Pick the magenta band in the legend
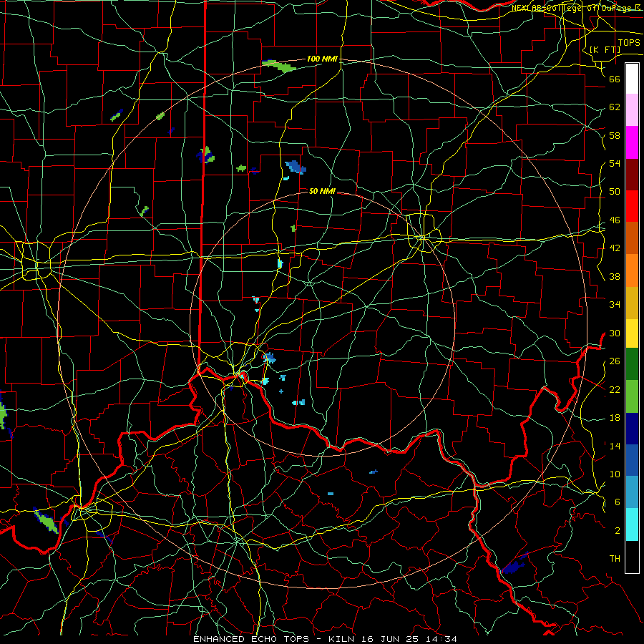The height and width of the screenshot is (644, 644). (632, 142)
